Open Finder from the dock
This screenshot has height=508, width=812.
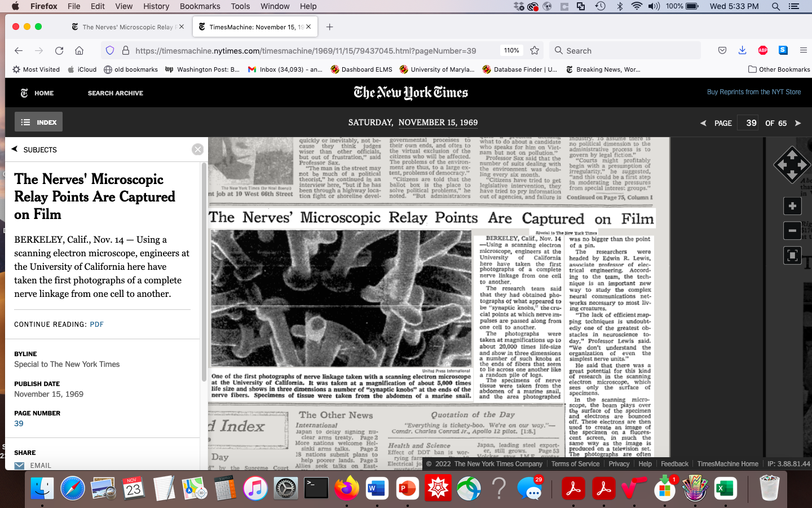click(42, 488)
